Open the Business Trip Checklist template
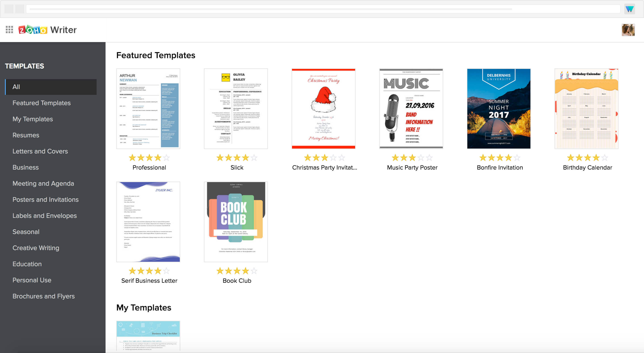 click(148, 336)
